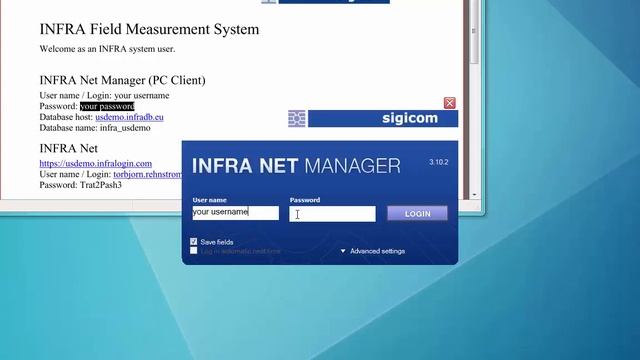Click 'User name / Login: your username' text
The image size is (640, 360).
coord(104,96)
